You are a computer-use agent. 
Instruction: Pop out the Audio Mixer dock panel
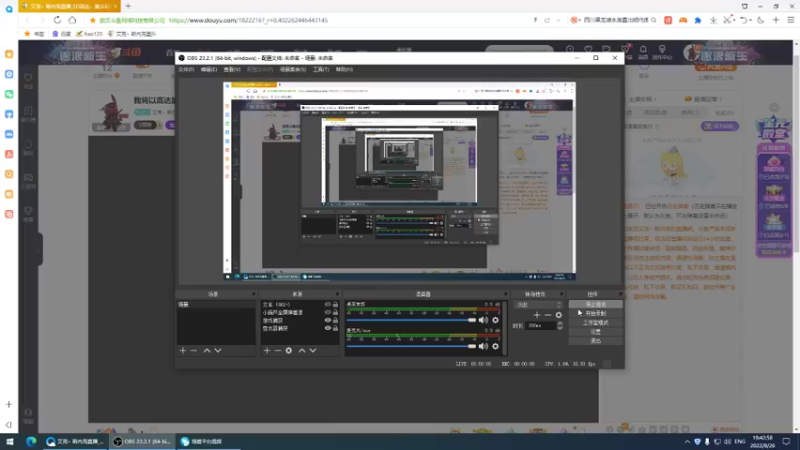tap(506, 294)
